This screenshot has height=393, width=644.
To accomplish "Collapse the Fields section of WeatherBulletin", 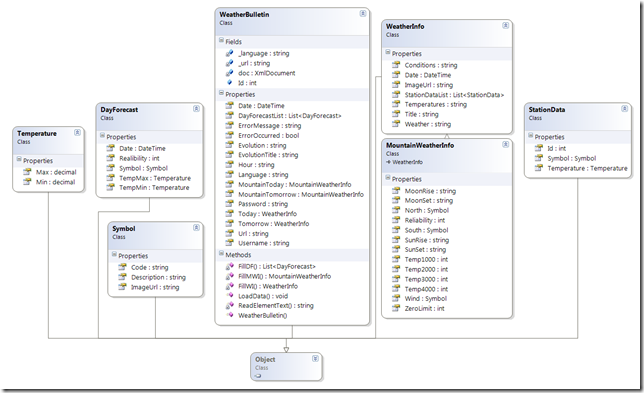I will [221, 41].
